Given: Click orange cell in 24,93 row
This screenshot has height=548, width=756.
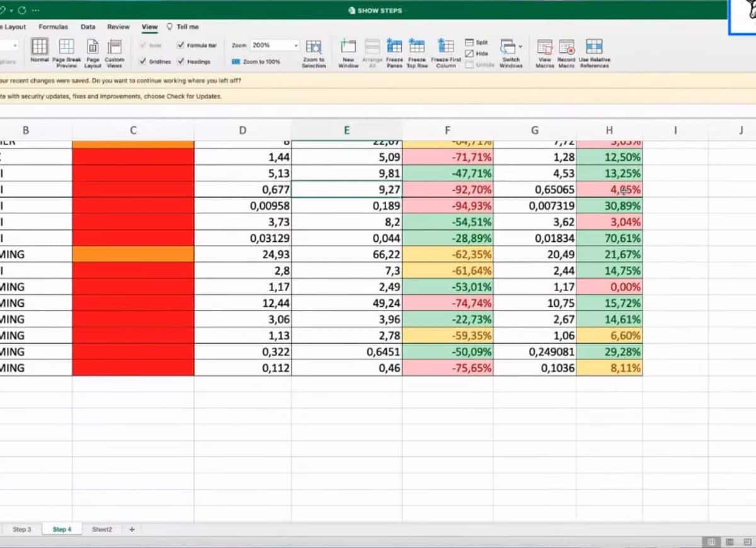Looking at the screenshot, I should [134, 254].
